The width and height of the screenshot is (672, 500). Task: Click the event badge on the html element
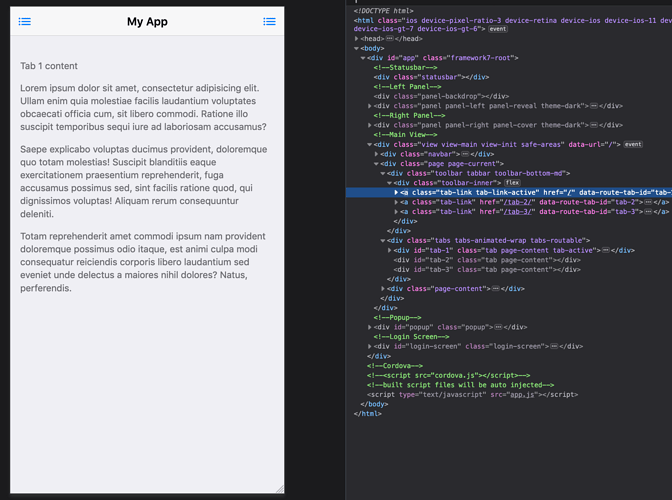[498, 29]
